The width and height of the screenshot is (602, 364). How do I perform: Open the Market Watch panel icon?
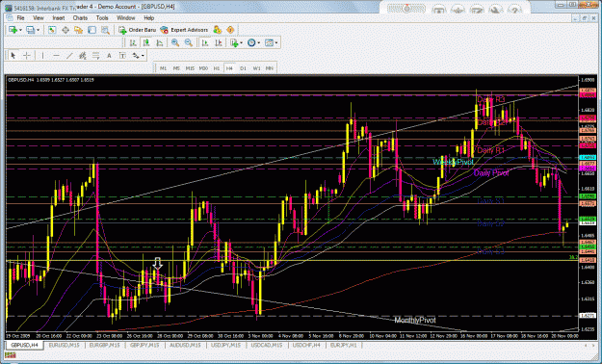[52, 30]
